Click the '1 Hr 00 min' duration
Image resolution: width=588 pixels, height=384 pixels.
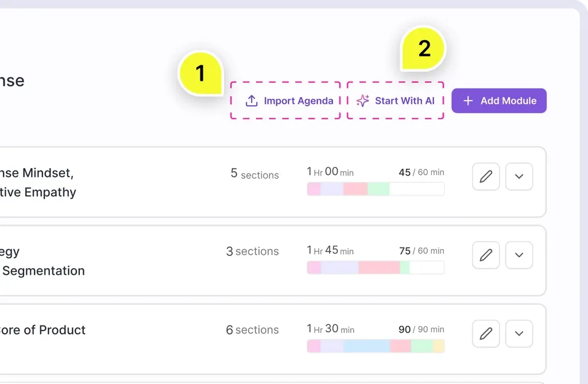coord(330,172)
